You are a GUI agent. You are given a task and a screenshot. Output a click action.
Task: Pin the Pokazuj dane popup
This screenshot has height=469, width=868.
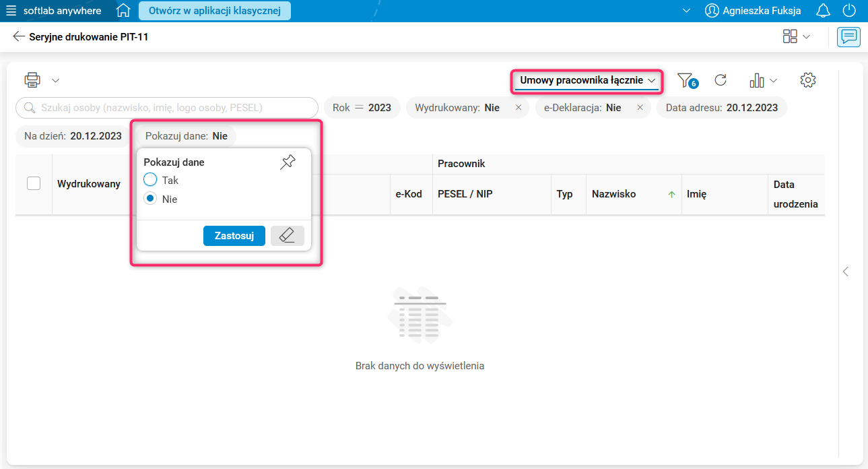(x=288, y=162)
